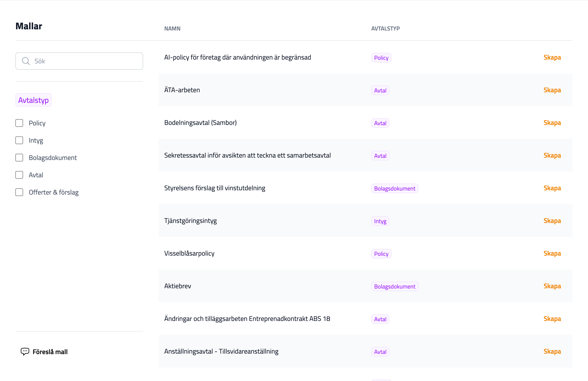Create document from ÄTA-arbeten template
Screen dimensions: 588x381
(x=552, y=90)
